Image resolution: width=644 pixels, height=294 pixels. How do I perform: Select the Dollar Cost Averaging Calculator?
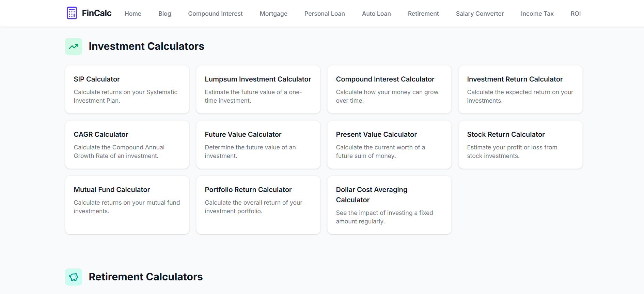point(389,205)
